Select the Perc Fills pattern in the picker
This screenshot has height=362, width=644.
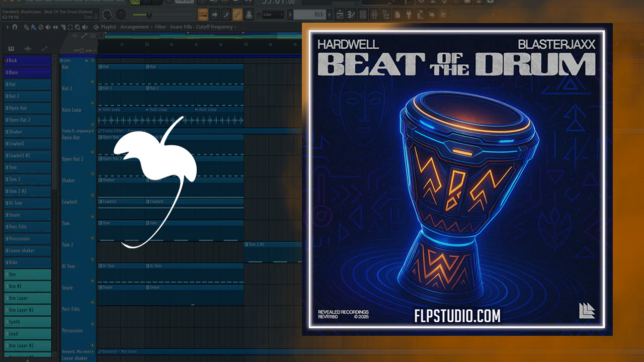coord(28,227)
